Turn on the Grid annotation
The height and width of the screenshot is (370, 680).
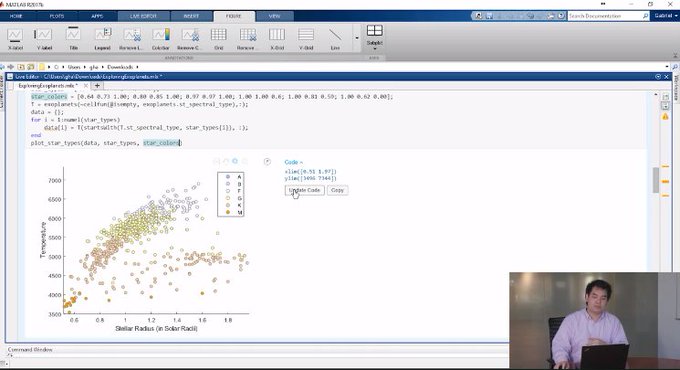[x=219, y=39]
